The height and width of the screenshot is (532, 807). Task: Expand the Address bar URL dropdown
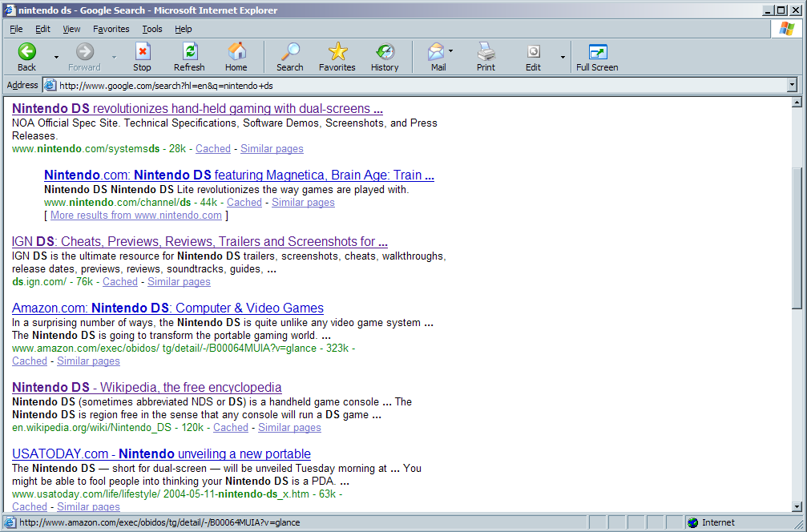click(x=792, y=85)
